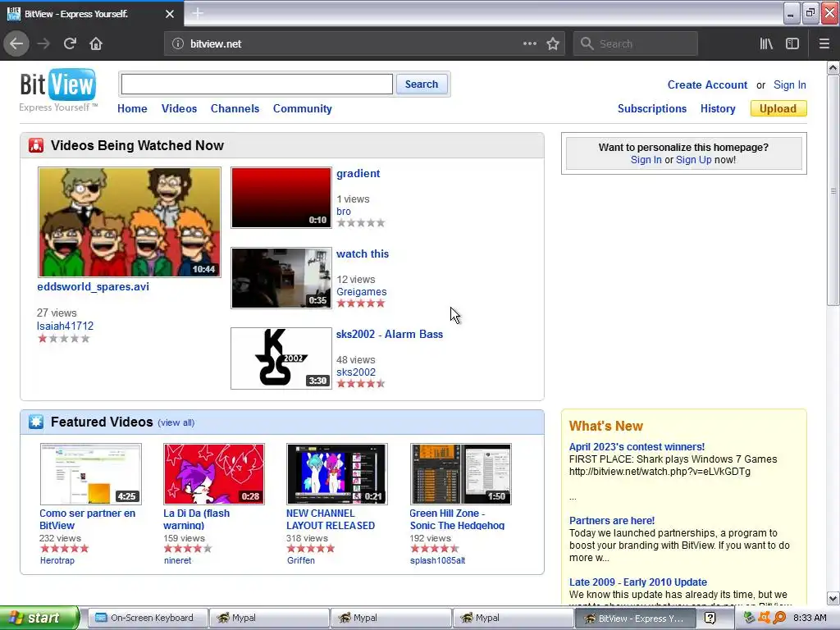Open Partners are here news link

(612, 521)
